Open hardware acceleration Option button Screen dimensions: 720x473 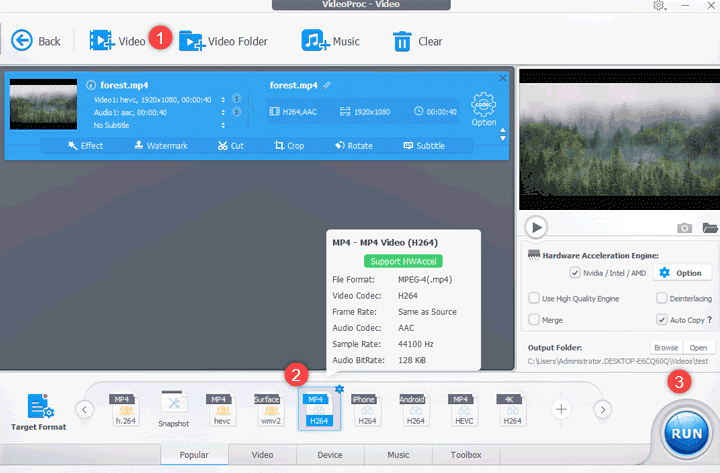(682, 273)
